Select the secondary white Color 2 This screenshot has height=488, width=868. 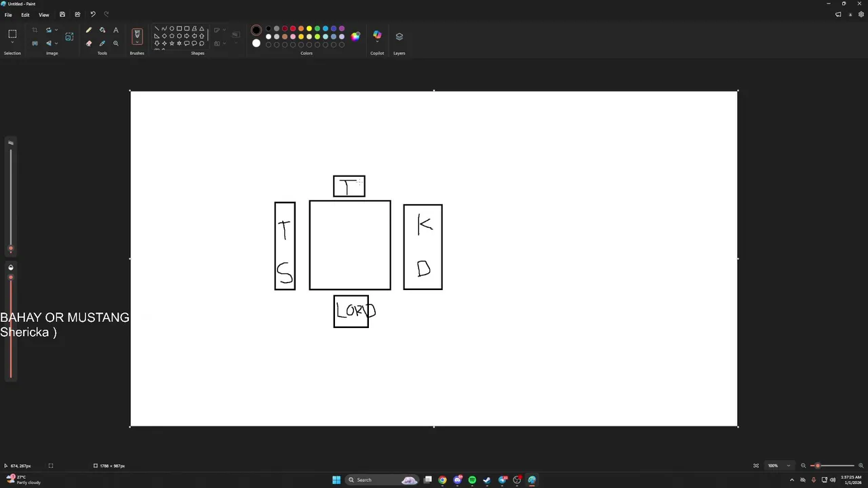(x=256, y=43)
